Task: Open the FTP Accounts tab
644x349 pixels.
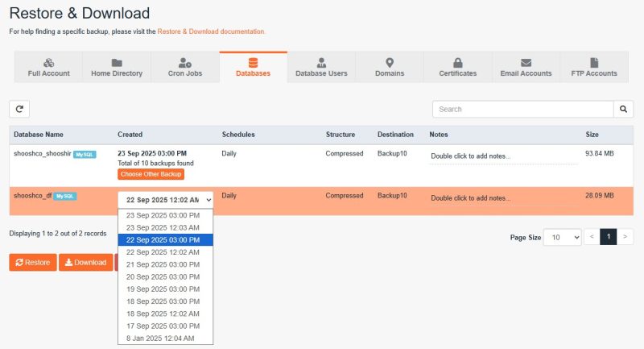Action: coord(594,67)
